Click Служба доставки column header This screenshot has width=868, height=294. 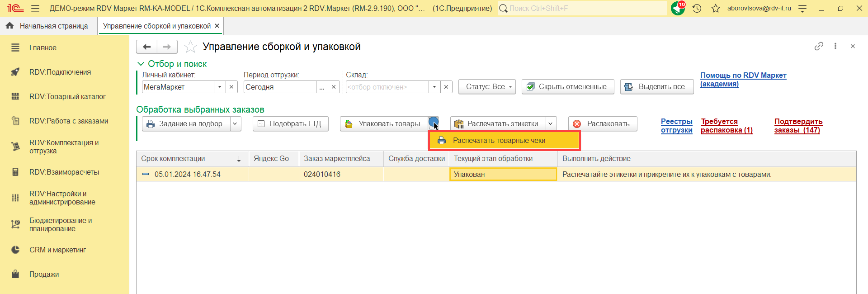tap(416, 159)
